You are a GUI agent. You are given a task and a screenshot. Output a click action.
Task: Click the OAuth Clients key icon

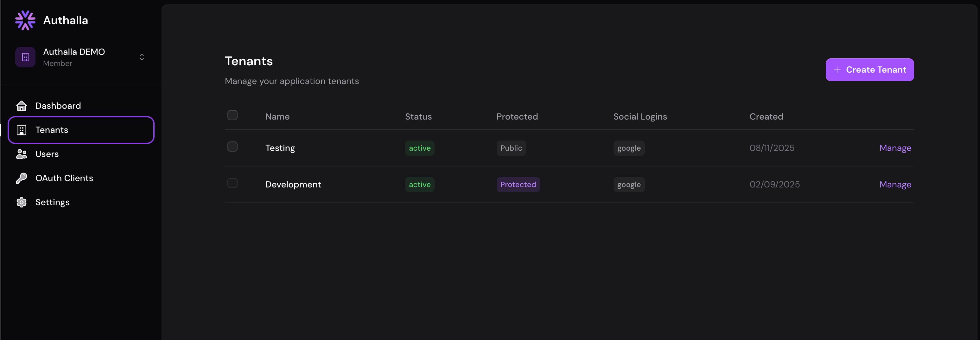(x=22, y=178)
